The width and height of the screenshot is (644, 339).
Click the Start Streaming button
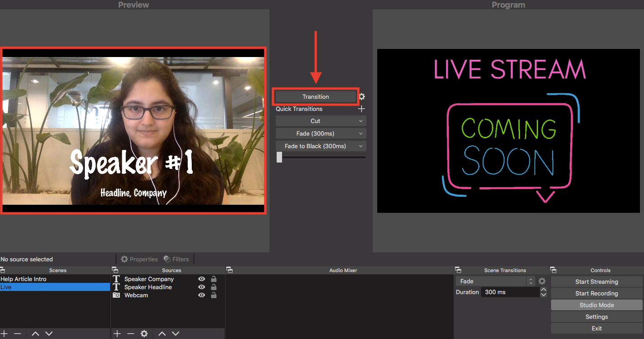[596, 282]
